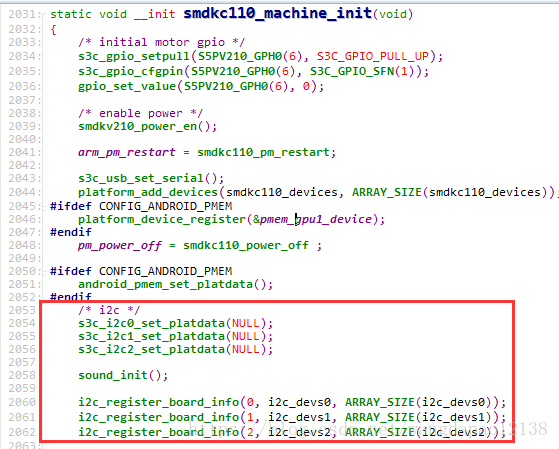Viewport: 559px width, 449px height.
Task: Click i2c_register_board_info on line 2060
Action: (159, 403)
